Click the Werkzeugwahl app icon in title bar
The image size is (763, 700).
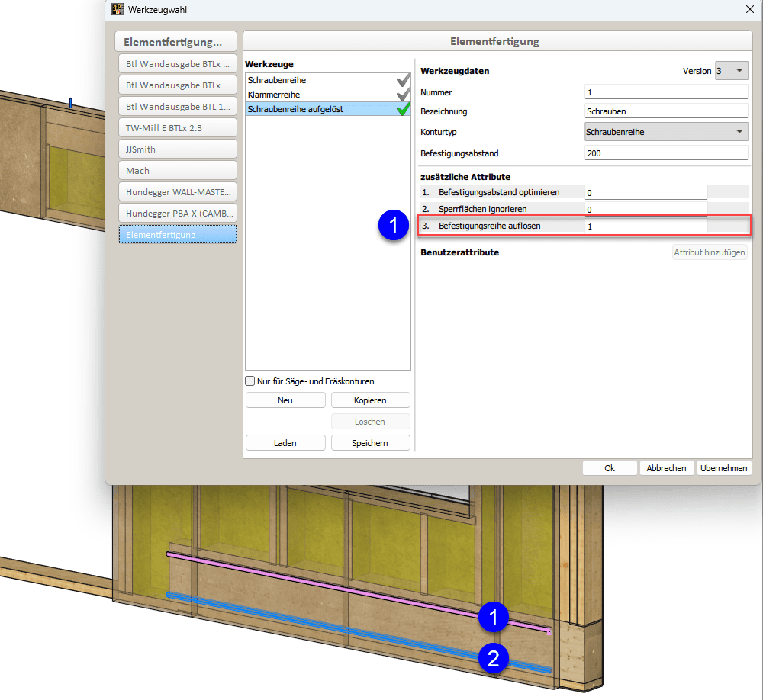pyautogui.click(x=118, y=9)
